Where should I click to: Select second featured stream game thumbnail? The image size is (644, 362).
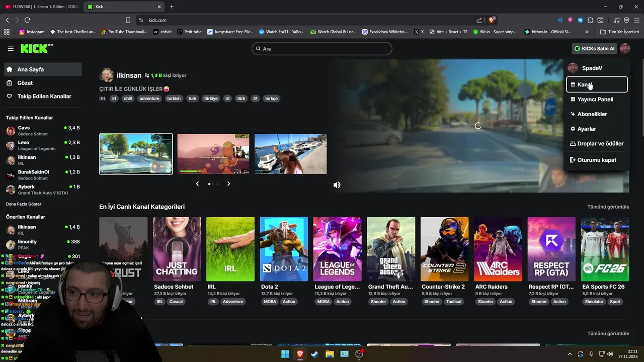pyautogui.click(x=213, y=154)
